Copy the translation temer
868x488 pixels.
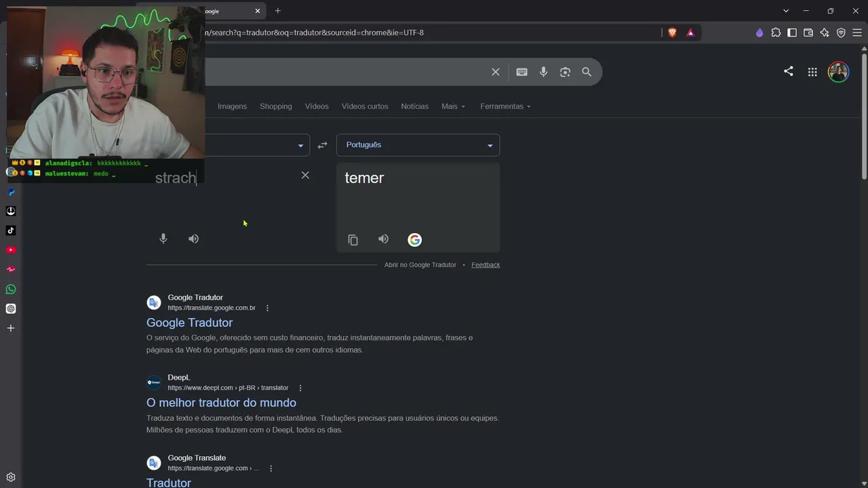(x=353, y=240)
